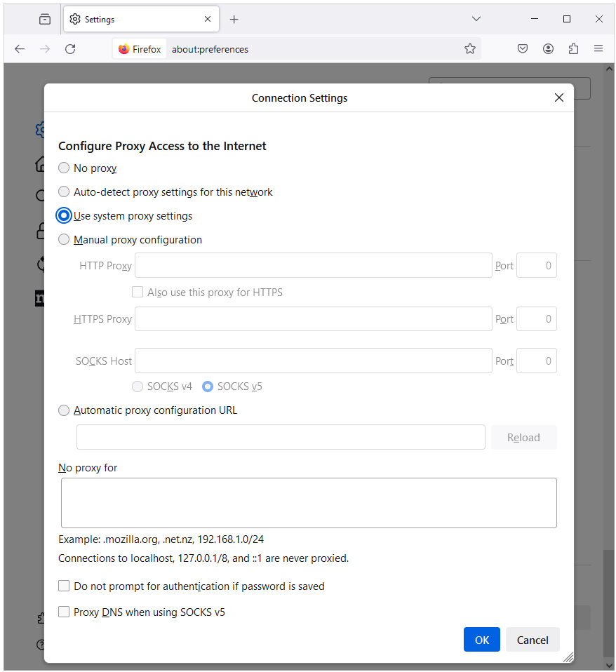616x672 pixels.
Task: Enable Proxy DNS when using SOCKS v5
Action: tap(64, 612)
